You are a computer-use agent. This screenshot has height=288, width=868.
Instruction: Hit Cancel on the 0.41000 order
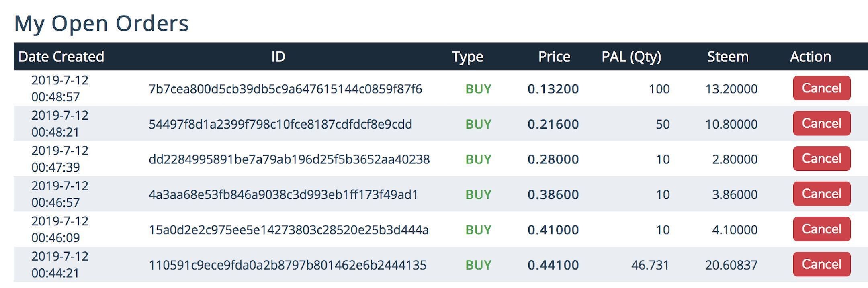(x=821, y=229)
